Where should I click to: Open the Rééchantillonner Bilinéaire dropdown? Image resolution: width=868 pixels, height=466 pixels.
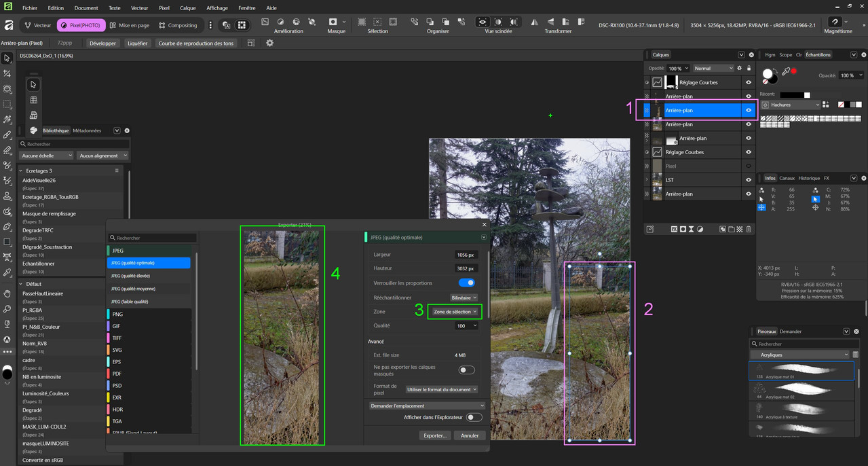(464, 298)
